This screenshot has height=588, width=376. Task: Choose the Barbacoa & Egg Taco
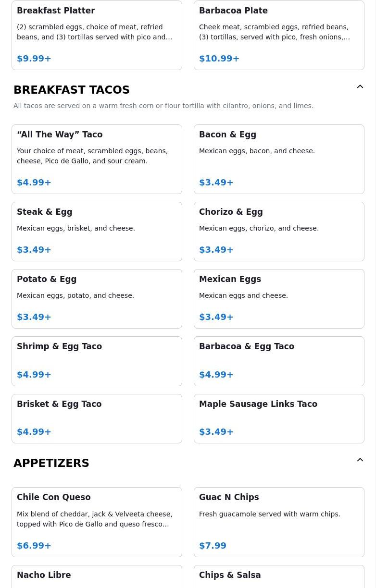[x=279, y=361]
